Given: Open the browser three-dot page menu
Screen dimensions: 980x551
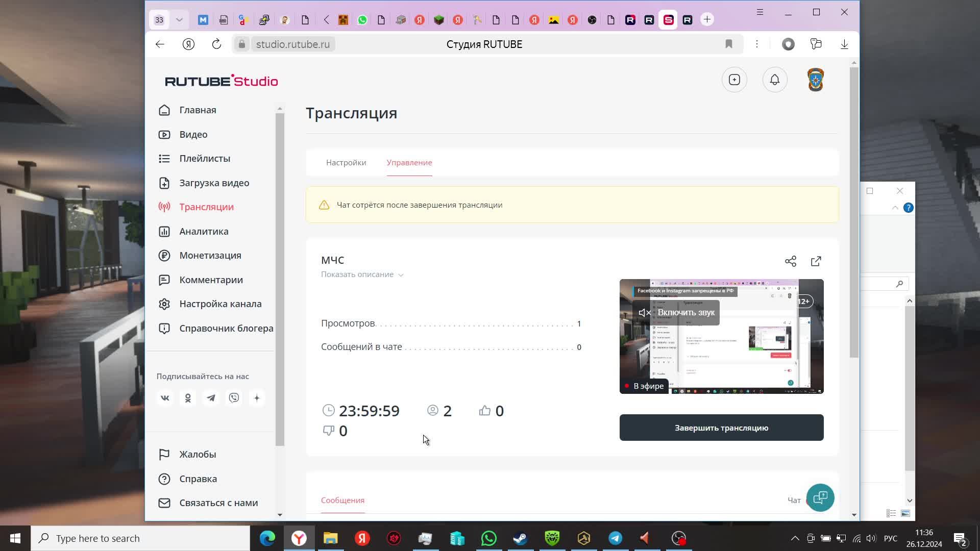Looking at the screenshot, I should click(757, 44).
